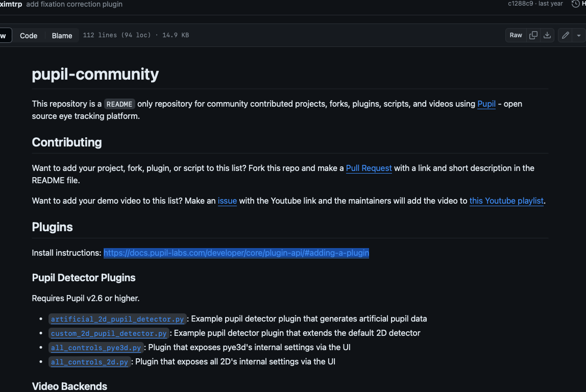Viewport: 586px width, 392px height.
Task: Click the Raw button
Action: (516, 35)
